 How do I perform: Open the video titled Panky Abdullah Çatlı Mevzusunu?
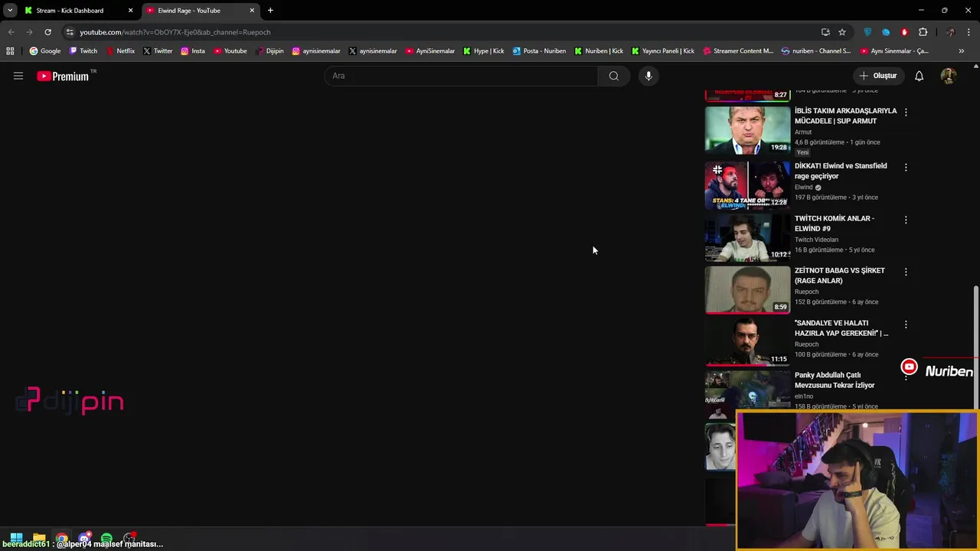pyautogui.click(x=835, y=380)
